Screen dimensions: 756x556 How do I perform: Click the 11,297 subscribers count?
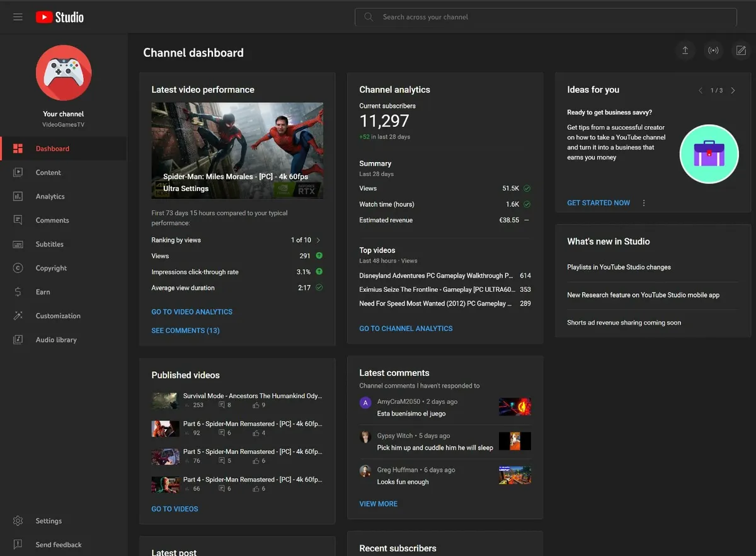(x=384, y=121)
